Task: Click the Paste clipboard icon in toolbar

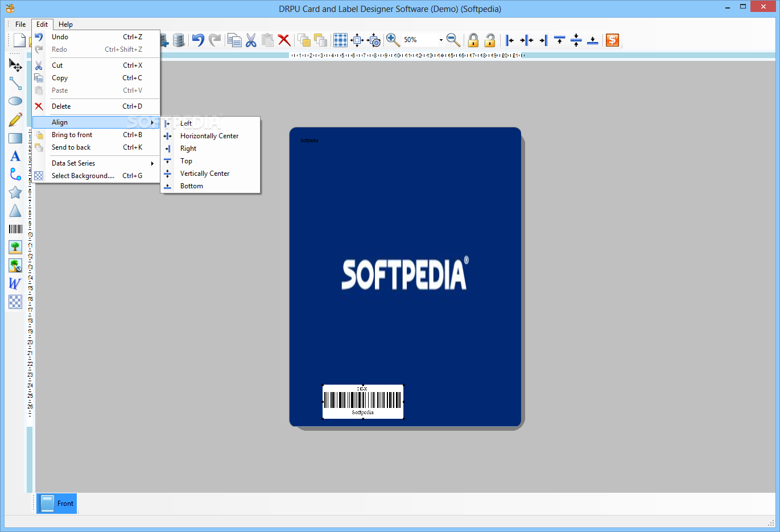Action: point(267,40)
